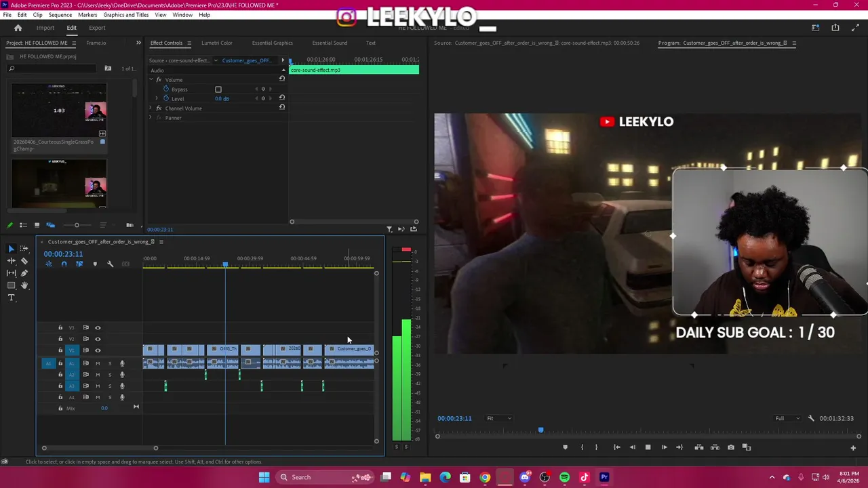Click Level value 0.0 dB
Image resolution: width=868 pixels, height=488 pixels.
click(222, 99)
